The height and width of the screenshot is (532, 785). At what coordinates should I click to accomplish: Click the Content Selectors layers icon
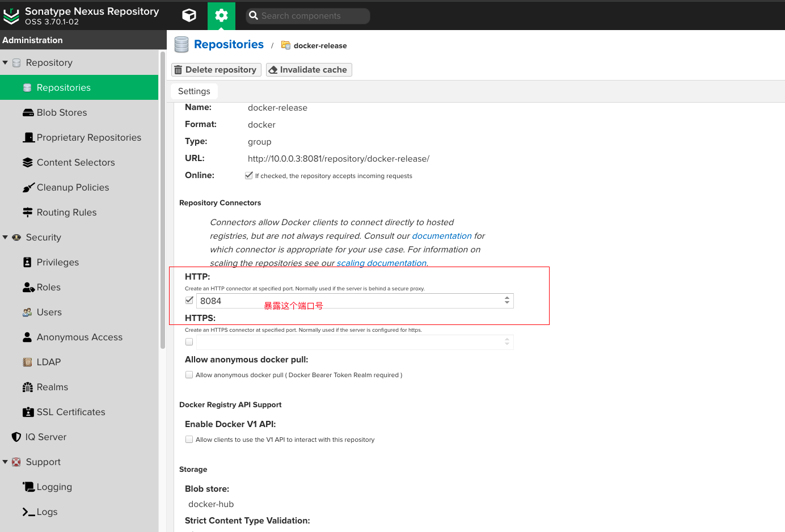pos(28,162)
